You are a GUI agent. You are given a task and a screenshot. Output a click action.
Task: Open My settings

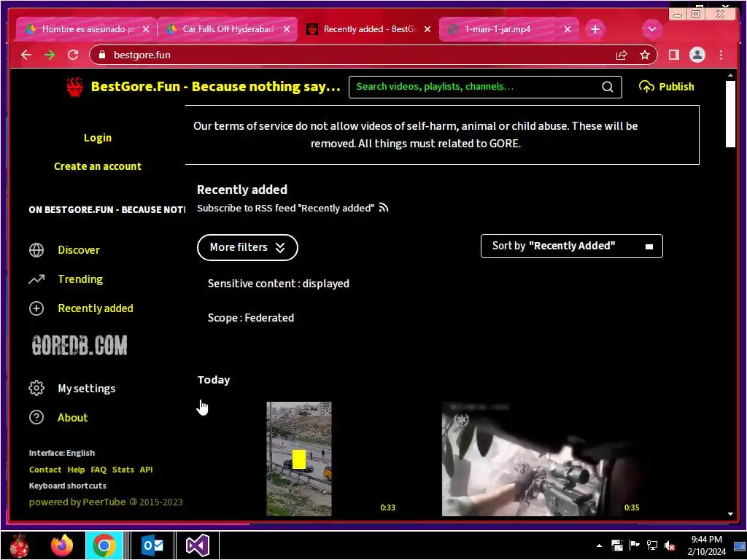pos(86,389)
